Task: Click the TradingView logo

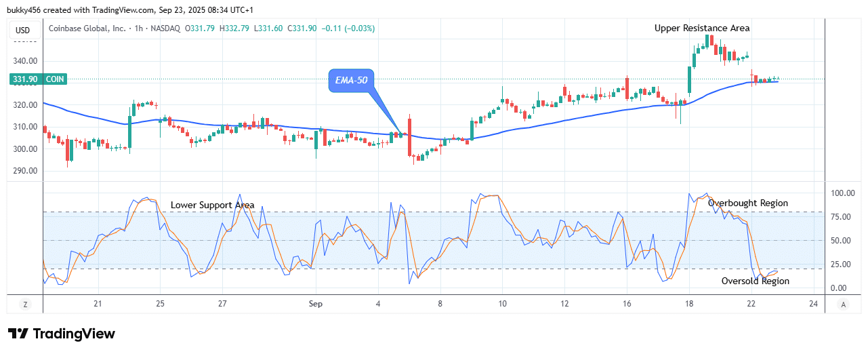Action: click(62, 334)
